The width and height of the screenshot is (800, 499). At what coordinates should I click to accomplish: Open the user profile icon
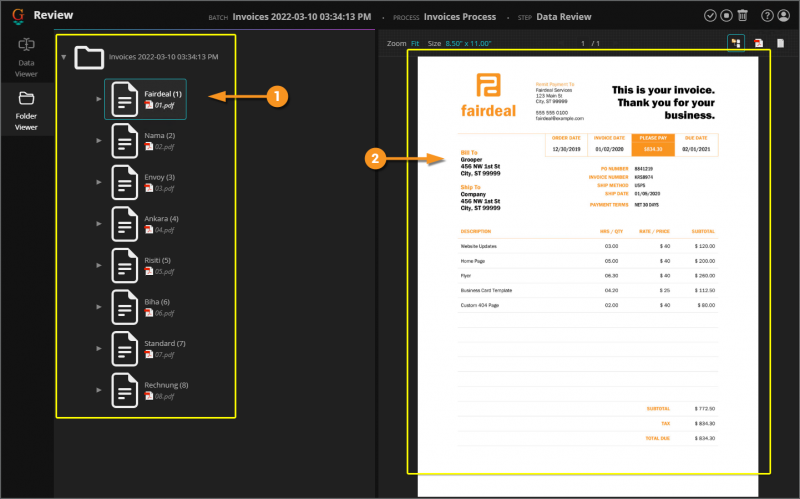click(783, 16)
